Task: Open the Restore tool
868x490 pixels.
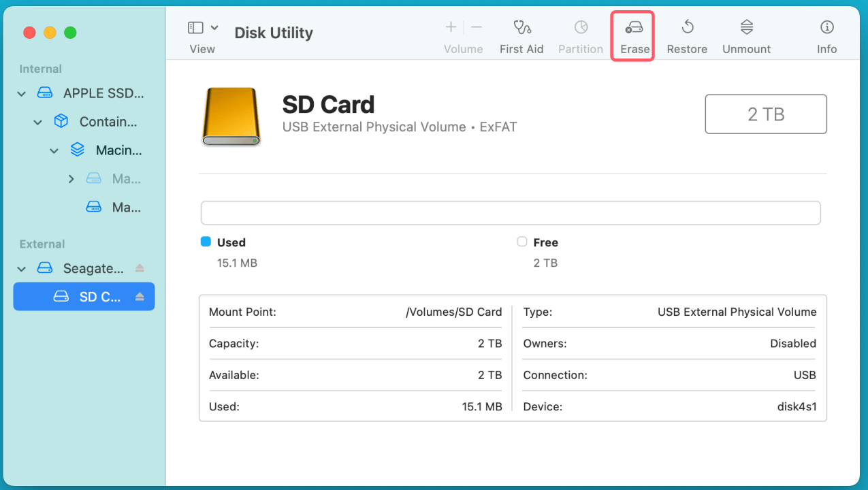Action: (686, 34)
